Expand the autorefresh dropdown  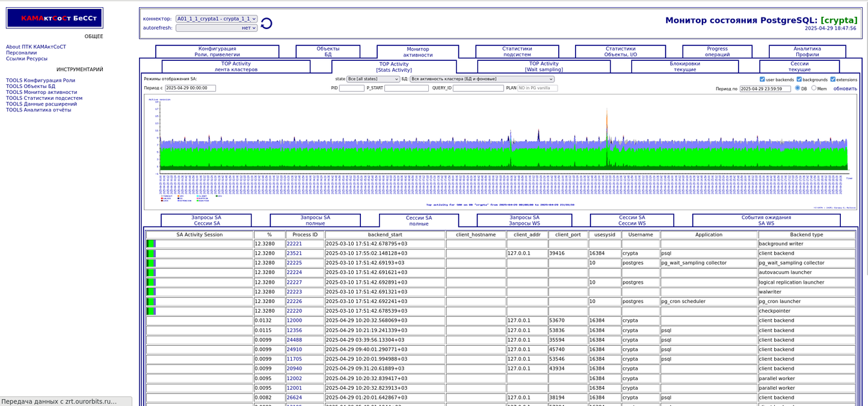[217, 28]
